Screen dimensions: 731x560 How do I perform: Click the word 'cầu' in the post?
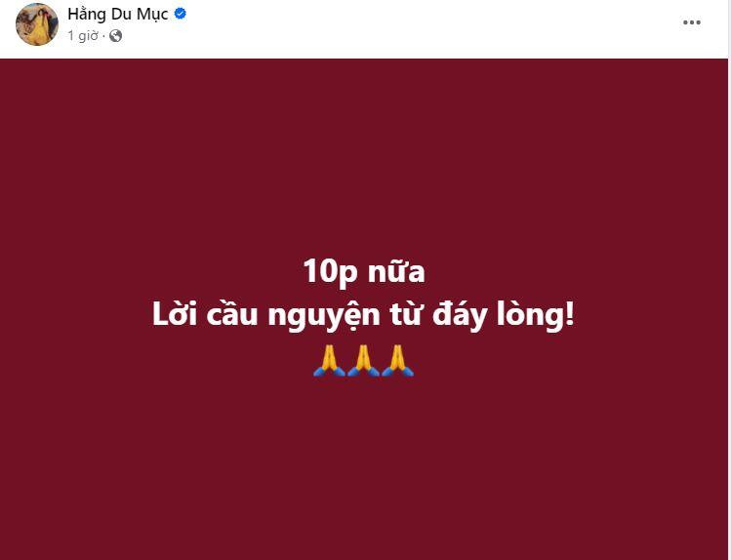click(231, 314)
